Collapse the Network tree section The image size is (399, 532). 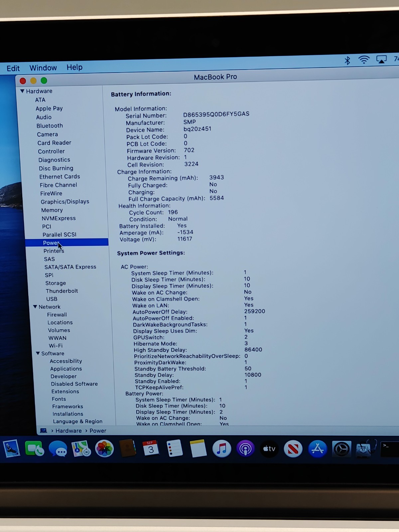35,307
